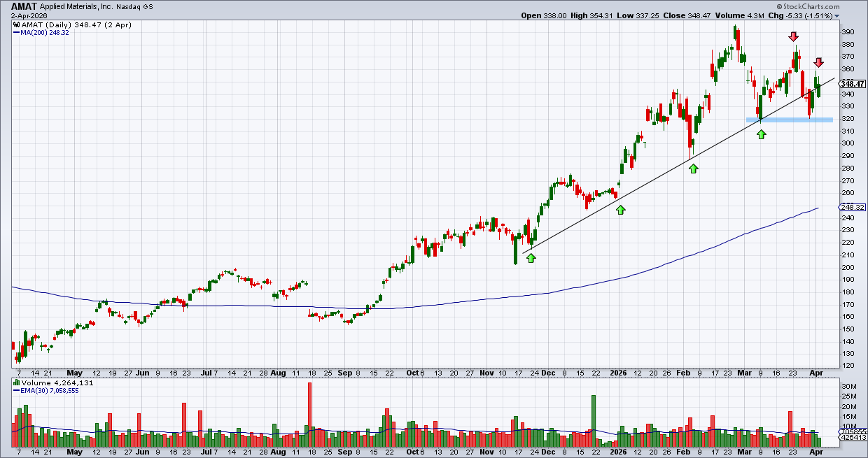
Task: Click the MA(200) legend line swatch
Action: (x=16, y=32)
